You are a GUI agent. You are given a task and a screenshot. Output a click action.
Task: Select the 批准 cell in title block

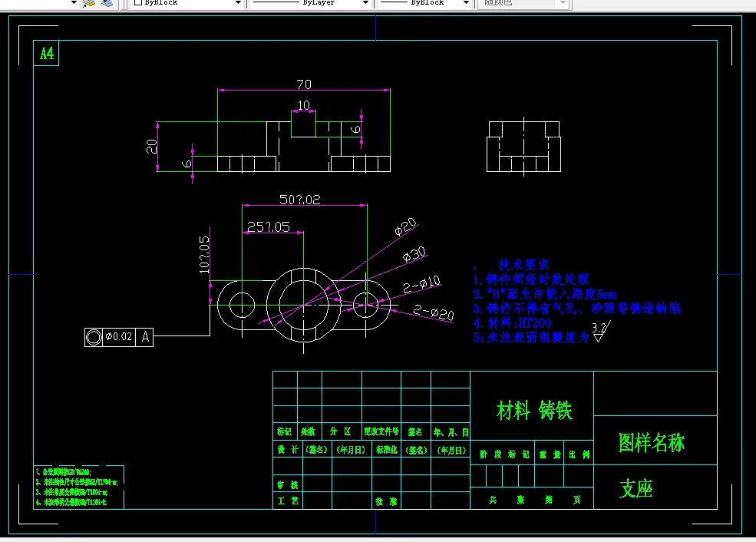(387, 501)
